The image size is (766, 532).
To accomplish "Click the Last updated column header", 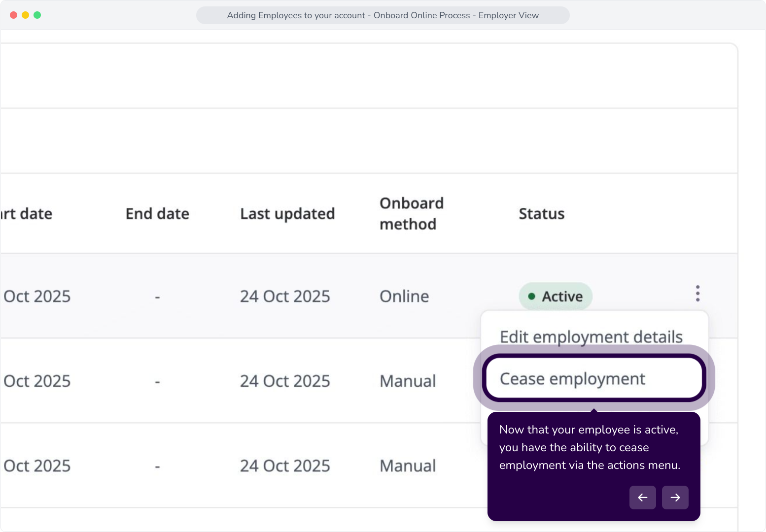I will tap(287, 214).
